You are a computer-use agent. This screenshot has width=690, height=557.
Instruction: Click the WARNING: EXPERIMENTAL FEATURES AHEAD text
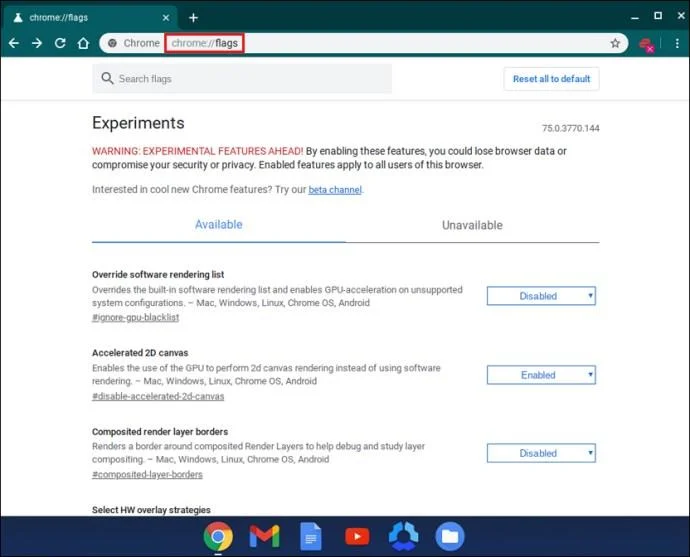tap(198, 151)
